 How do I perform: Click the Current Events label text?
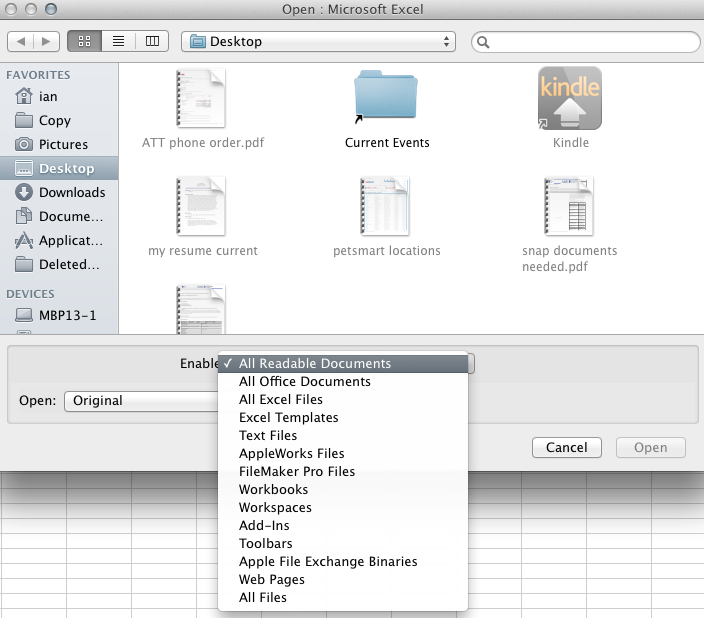coord(387,143)
